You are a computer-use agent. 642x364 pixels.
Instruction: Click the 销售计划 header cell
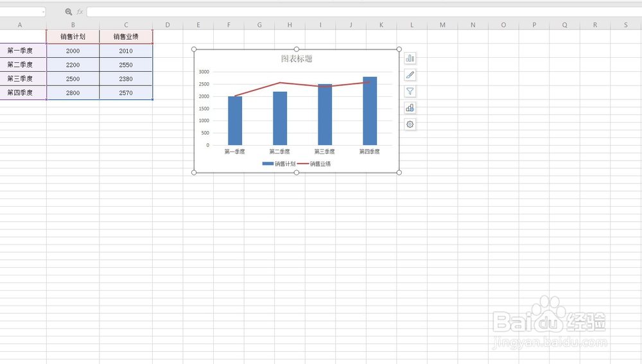tap(73, 37)
